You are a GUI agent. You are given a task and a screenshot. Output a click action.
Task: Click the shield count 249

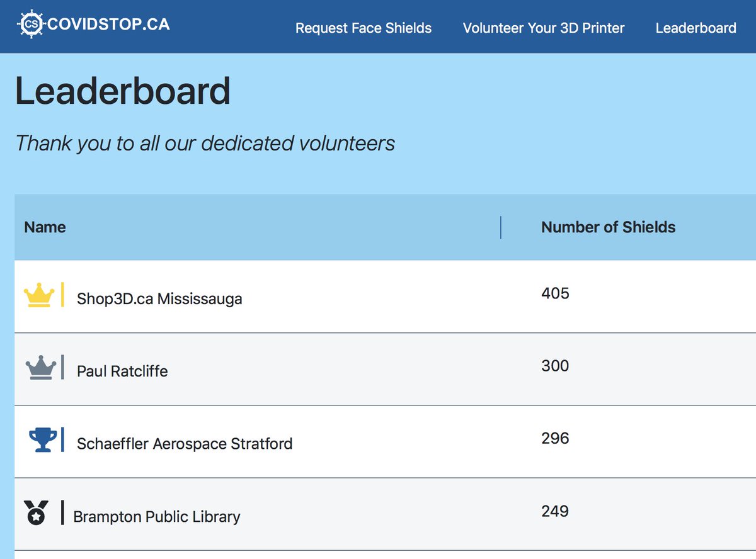coord(555,511)
